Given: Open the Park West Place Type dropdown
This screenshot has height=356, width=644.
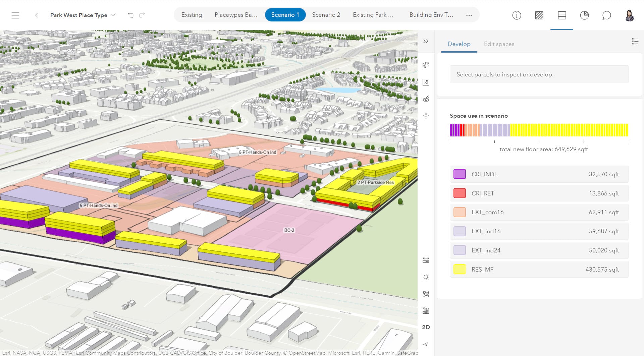Looking at the screenshot, I should pos(114,15).
